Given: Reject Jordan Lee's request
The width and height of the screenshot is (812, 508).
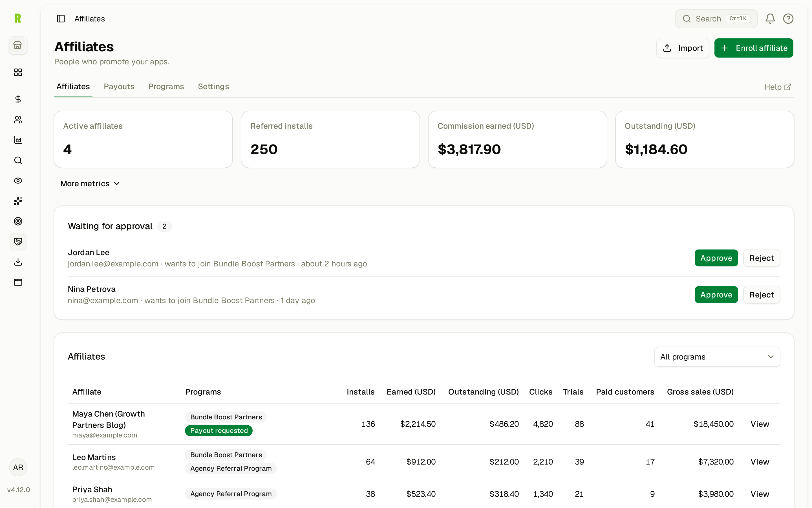Looking at the screenshot, I should 761,258.
